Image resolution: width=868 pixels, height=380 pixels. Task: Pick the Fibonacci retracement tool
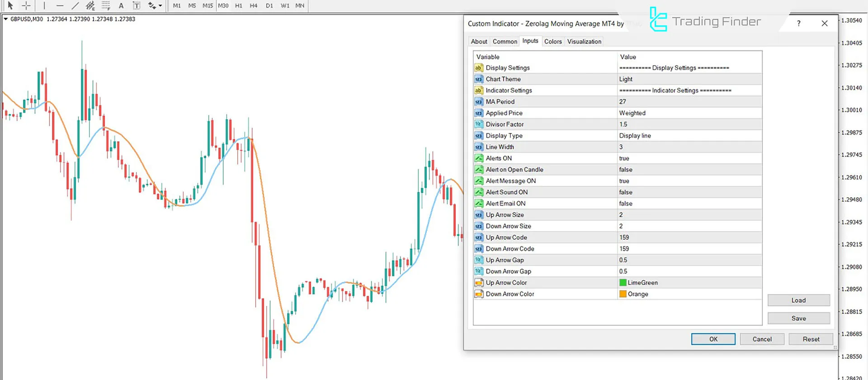tap(106, 6)
